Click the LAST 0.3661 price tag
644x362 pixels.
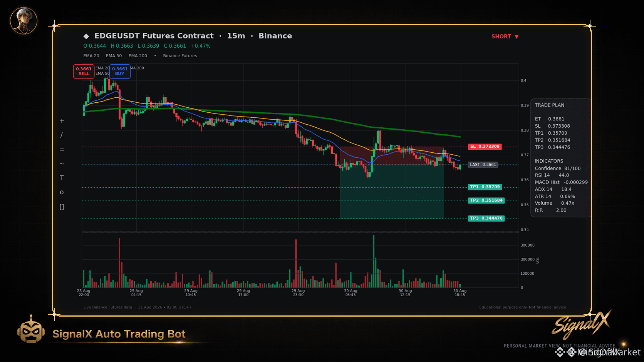[483, 165]
